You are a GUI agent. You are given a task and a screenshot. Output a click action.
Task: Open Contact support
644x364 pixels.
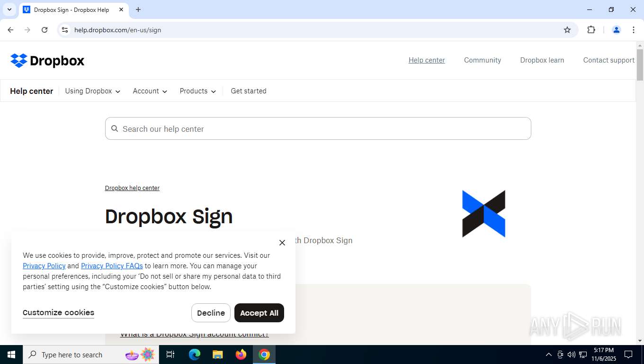609,60
